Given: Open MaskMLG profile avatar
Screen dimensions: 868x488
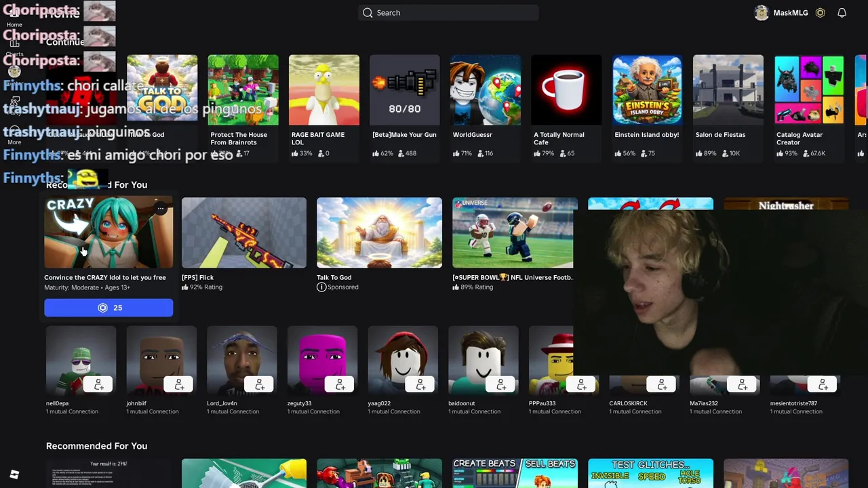Looking at the screenshot, I should point(762,13).
